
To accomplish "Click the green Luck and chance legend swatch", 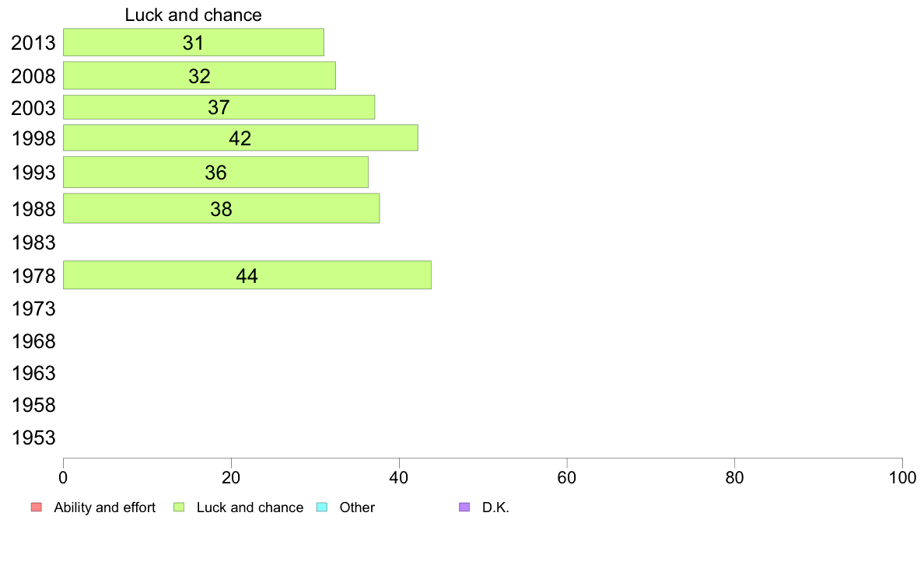I will coord(179,507).
